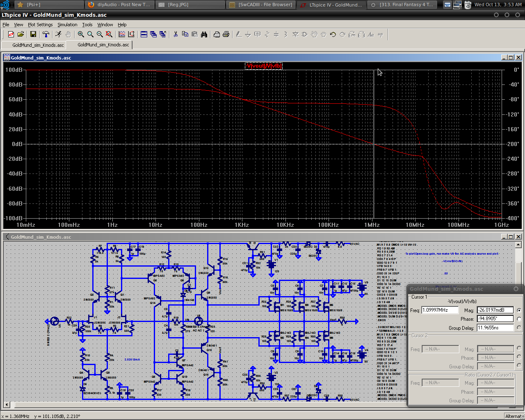Screen dimensions: 525x420
Task: Click the 1KHz frequency axis label
Action: (x=242, y=225)
